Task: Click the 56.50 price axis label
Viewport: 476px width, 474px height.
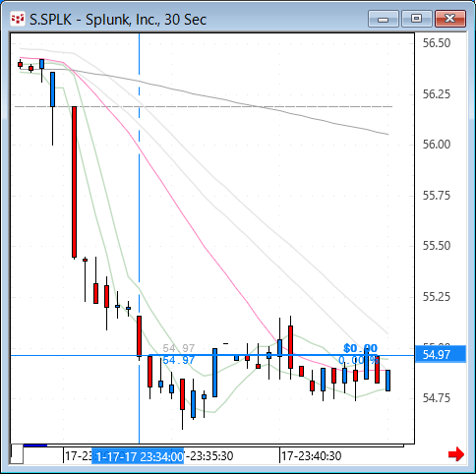Action: pyautogui.click(x=436, y=43)
